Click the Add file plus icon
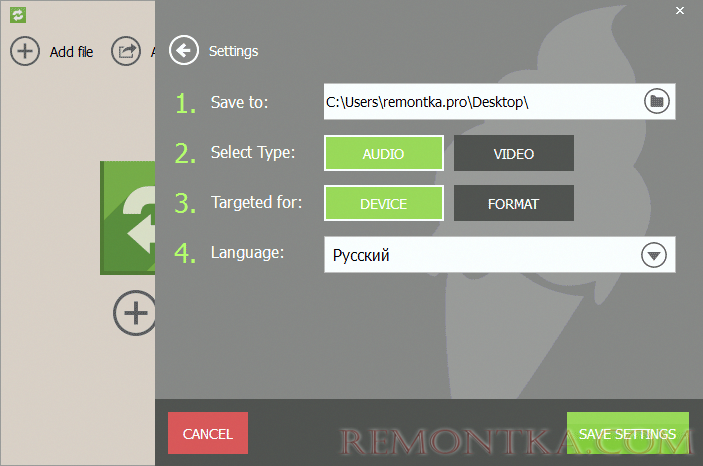The image size is (703, 466). (25, 51)
